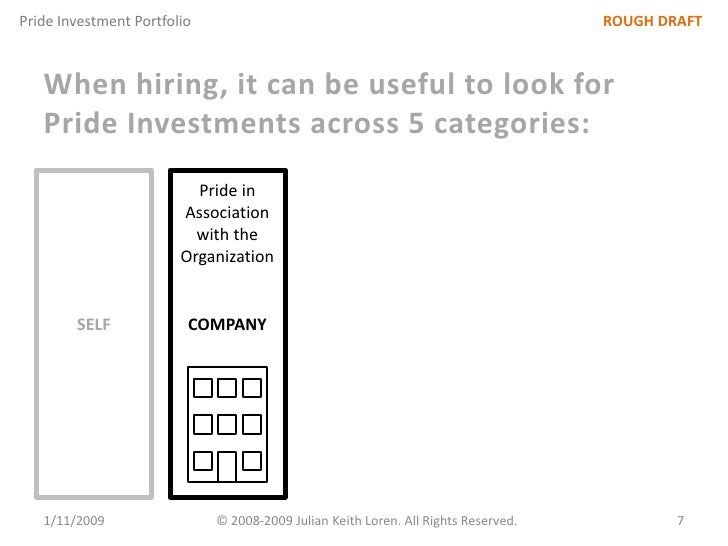Click the middle-left window of the building
Viewport: 728px width, 546px height.
pyautogui.click(x=203, y=425)
